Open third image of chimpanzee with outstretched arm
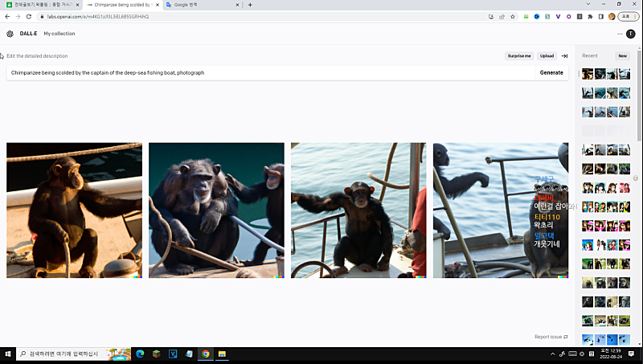This screenshot has height=364, width=643. (x=358, y=211)
